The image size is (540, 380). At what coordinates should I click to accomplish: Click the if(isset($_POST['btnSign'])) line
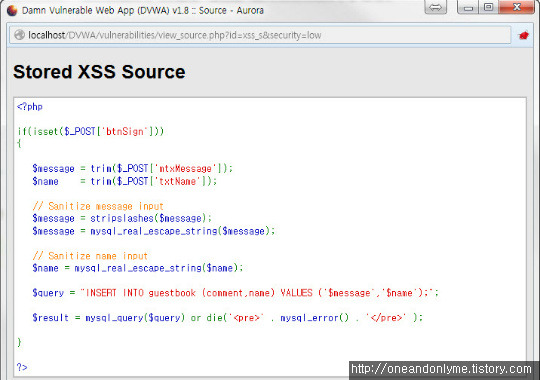click(x=91, y=132)
